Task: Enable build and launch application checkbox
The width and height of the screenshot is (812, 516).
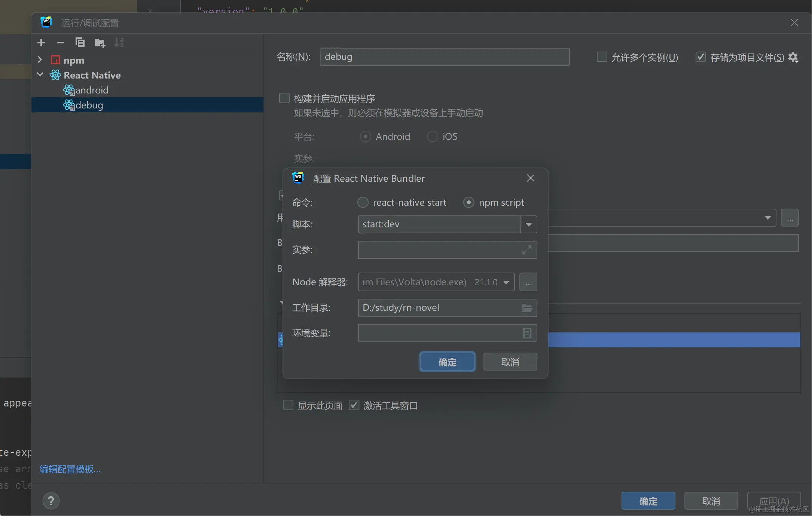Action: pyautogui.click(x=284, y=98)
